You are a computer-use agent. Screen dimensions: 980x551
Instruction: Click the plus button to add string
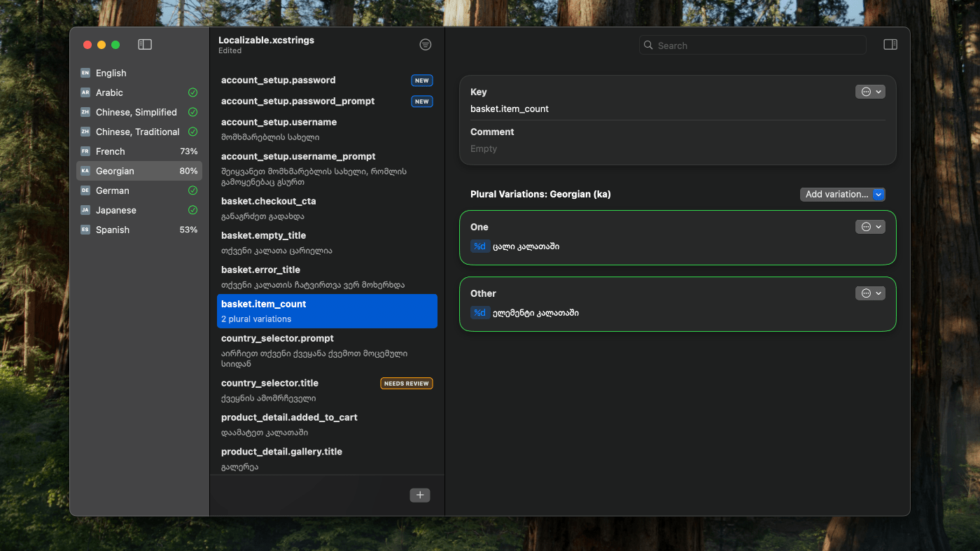point(420,495)
